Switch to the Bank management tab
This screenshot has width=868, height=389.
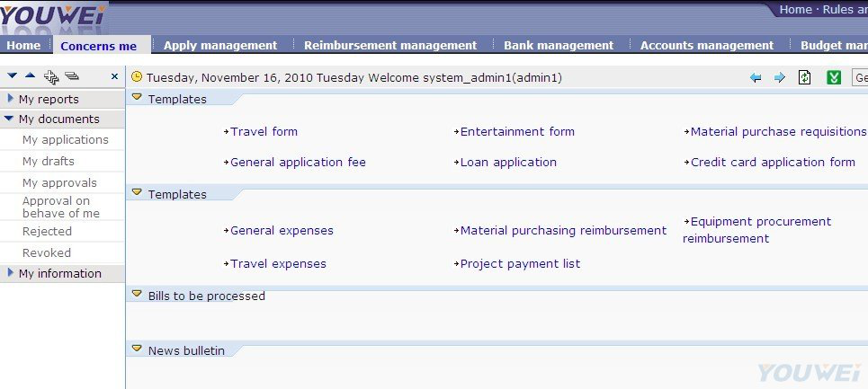tap(559, 45)
